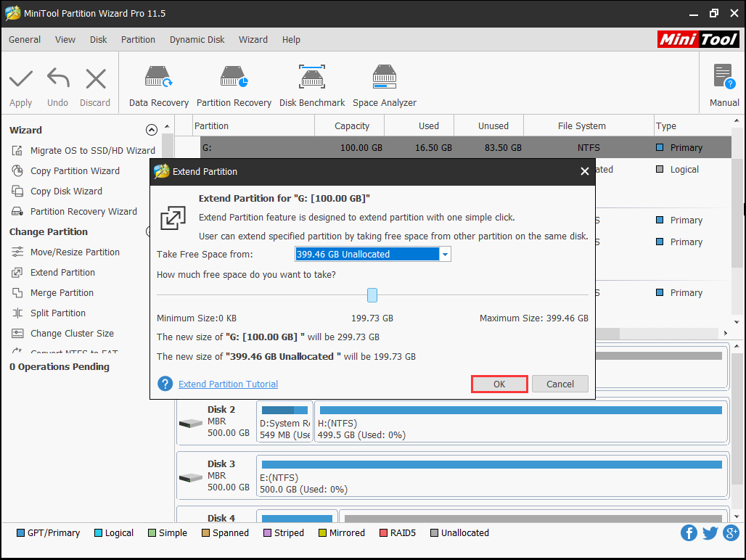Open the Wizard menu
The image size is (746, 560).
coord(253,39)
